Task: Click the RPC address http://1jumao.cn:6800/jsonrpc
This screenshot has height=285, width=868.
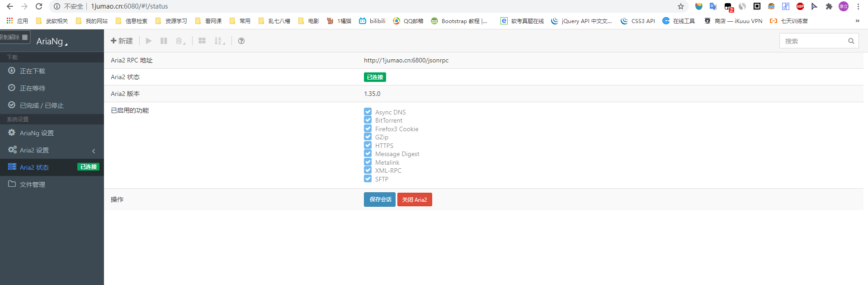Action: (406, 60)
